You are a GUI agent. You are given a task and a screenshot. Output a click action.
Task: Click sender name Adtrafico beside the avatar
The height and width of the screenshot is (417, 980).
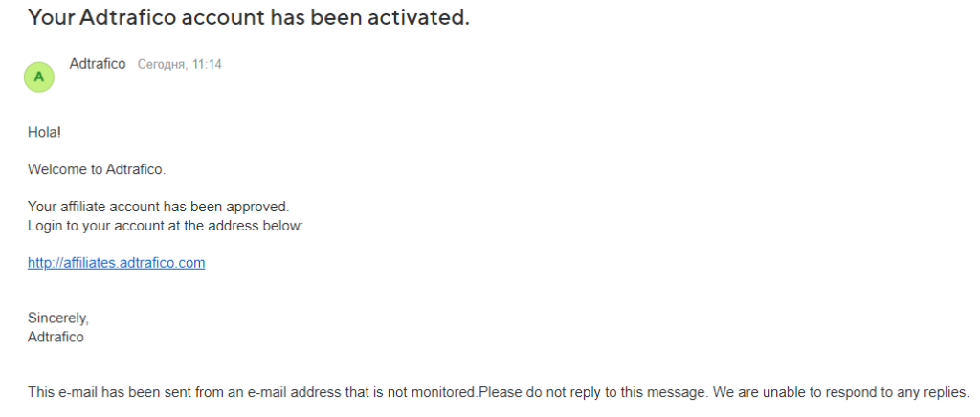[98, 64]
